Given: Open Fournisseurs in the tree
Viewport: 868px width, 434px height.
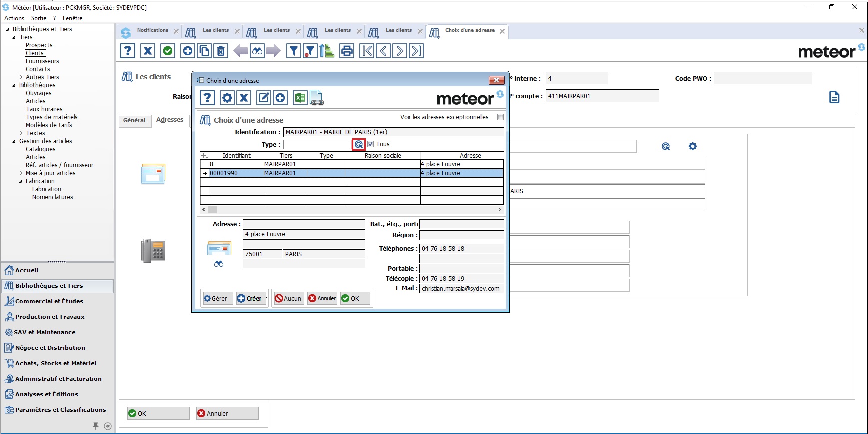Looking at the screenshot, I should (42, 61).
